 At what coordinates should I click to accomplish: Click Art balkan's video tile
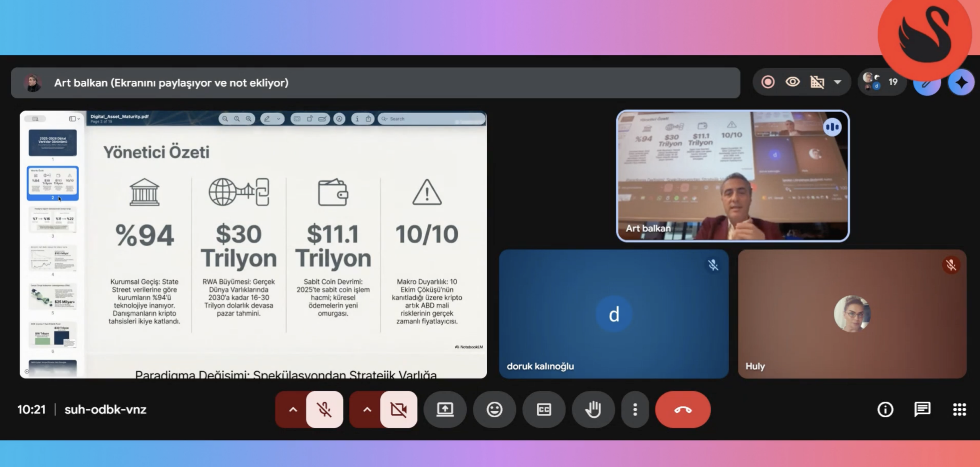732,176
